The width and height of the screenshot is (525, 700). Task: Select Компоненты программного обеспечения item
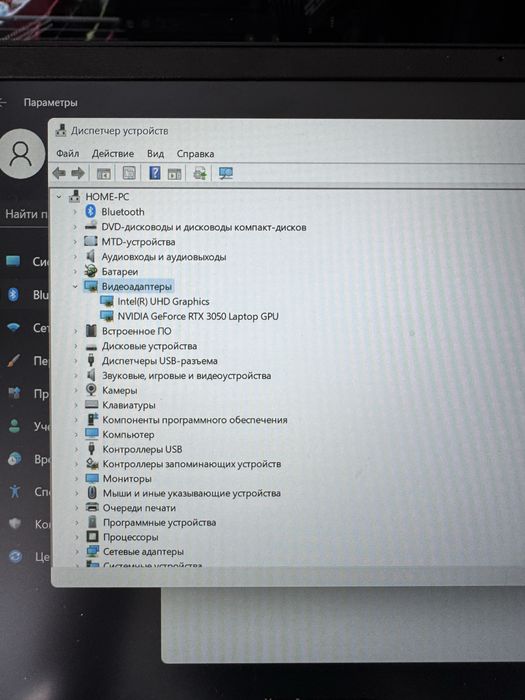click(x=195, y=420)
